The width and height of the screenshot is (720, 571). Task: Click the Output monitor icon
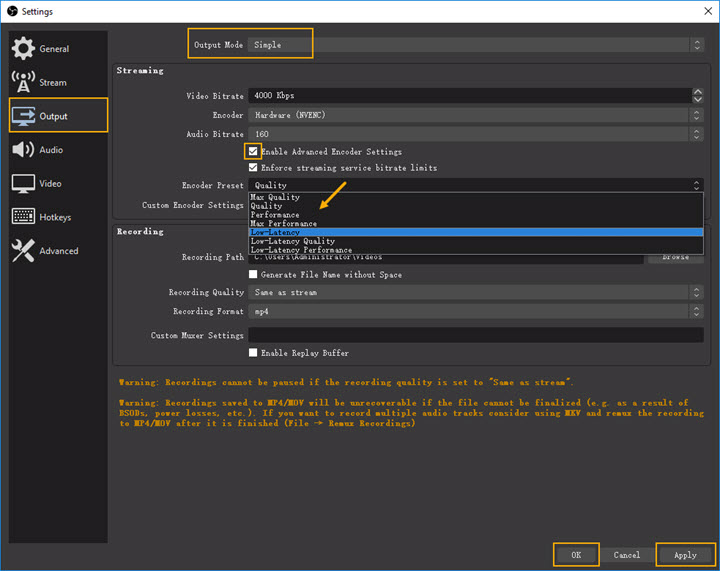[23, 116]
